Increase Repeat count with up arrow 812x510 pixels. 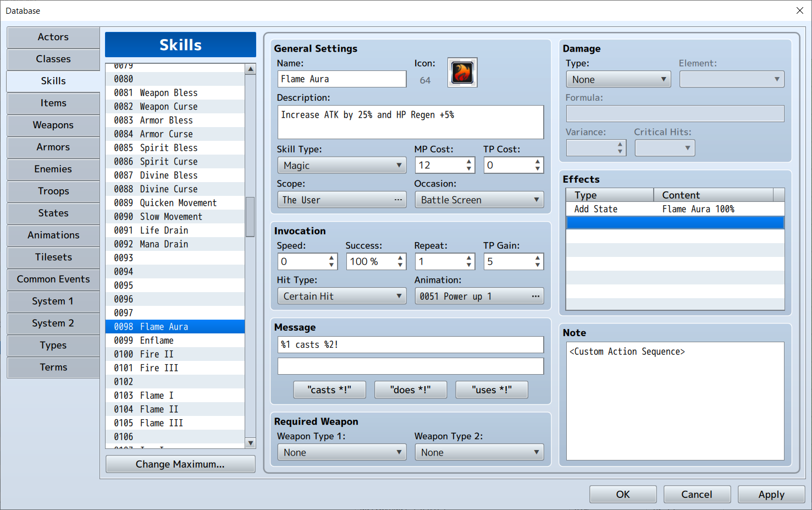(469, 257)
